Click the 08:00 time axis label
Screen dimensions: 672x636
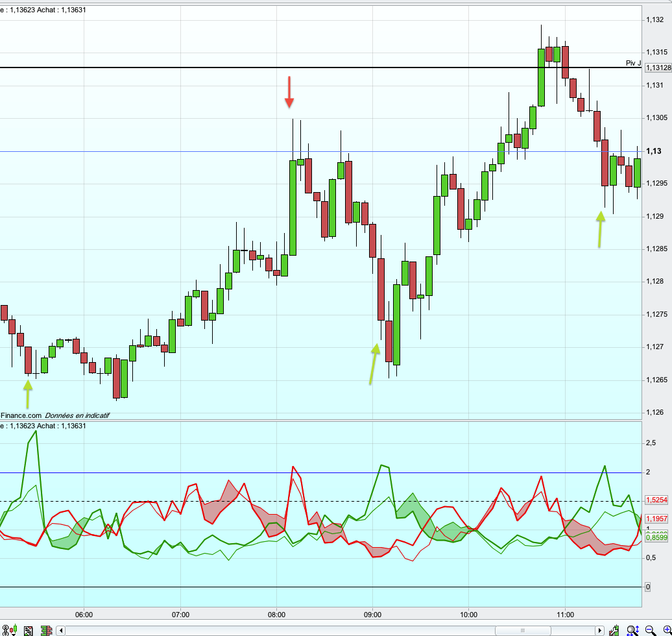(x=276, y=615)
